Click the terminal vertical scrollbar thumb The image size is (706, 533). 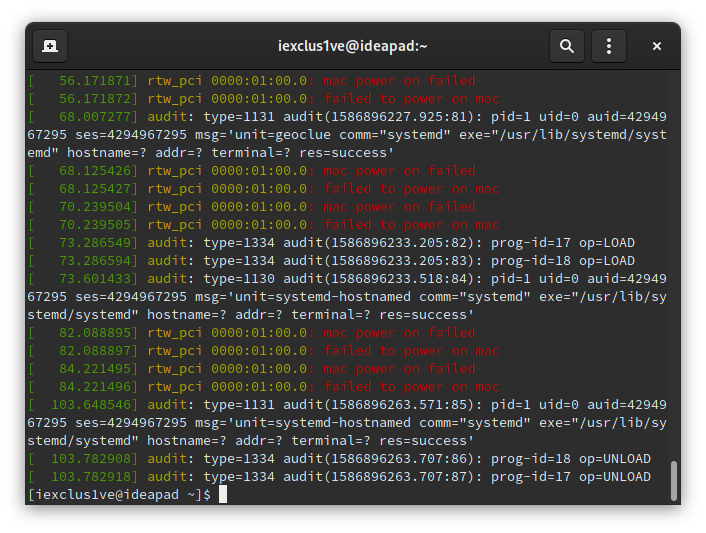point(674,480)
